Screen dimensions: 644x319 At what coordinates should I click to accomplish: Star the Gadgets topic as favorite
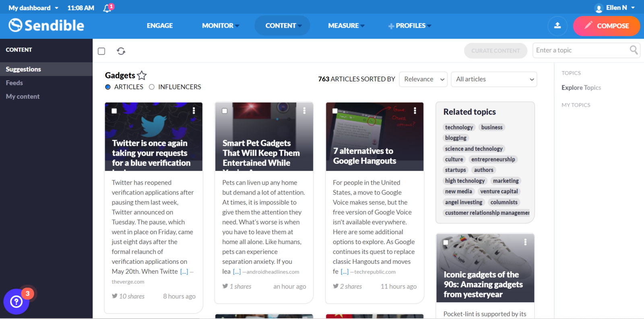pyautogui.click(x=142, y=75)
